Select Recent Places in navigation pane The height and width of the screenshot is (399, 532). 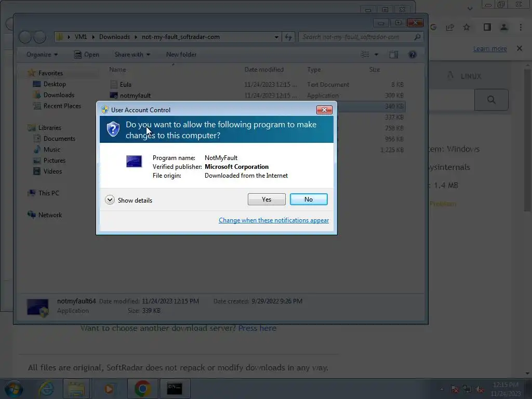coord(62,106)
